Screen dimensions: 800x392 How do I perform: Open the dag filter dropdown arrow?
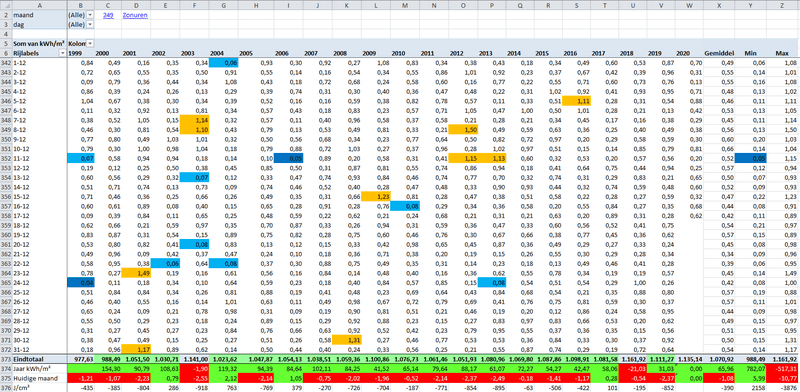pyautogui.click(x=90, y=24)
